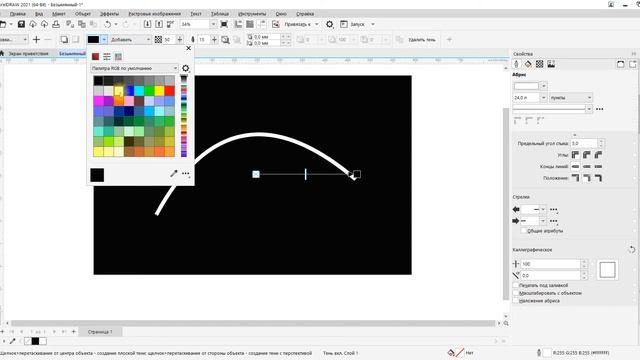Show color palettes icon in popup
640x360 pixels.
pyautogui.click(x=118, y=56)
